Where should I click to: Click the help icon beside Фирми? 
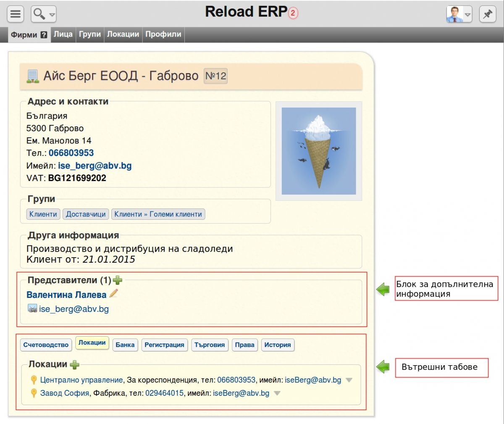click(44, 35)
